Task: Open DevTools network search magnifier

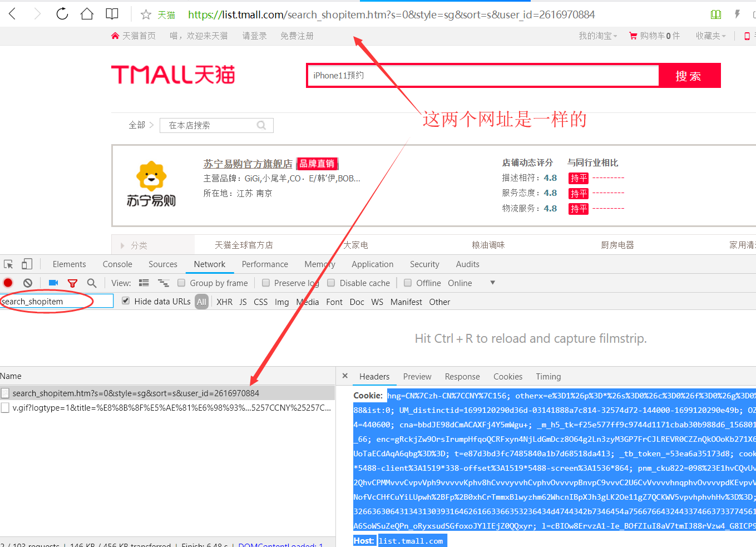Action: click(x=92, y=283)
